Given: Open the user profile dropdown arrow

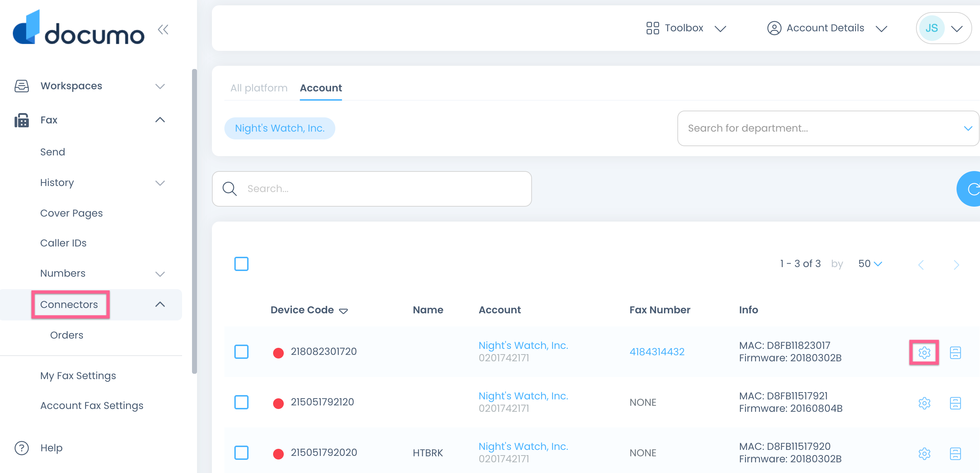Looking at the screenshot, I should [x=957, y=29].
